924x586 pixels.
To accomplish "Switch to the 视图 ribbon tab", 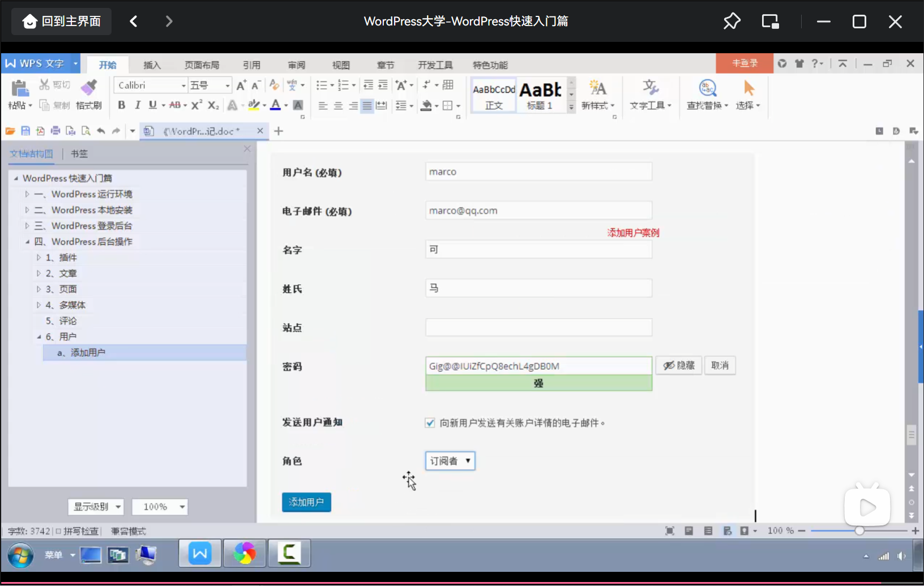I will pyautogui.click(x=341, y=65).
